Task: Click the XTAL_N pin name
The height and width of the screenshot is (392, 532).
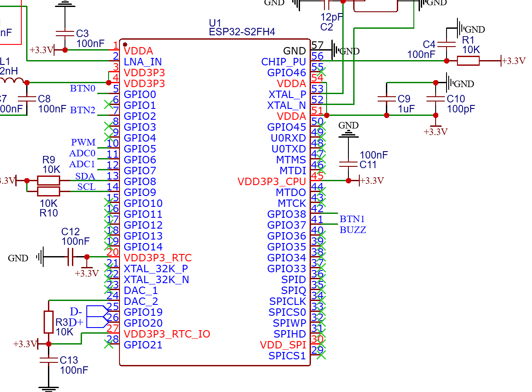Action: coord(287,105)
